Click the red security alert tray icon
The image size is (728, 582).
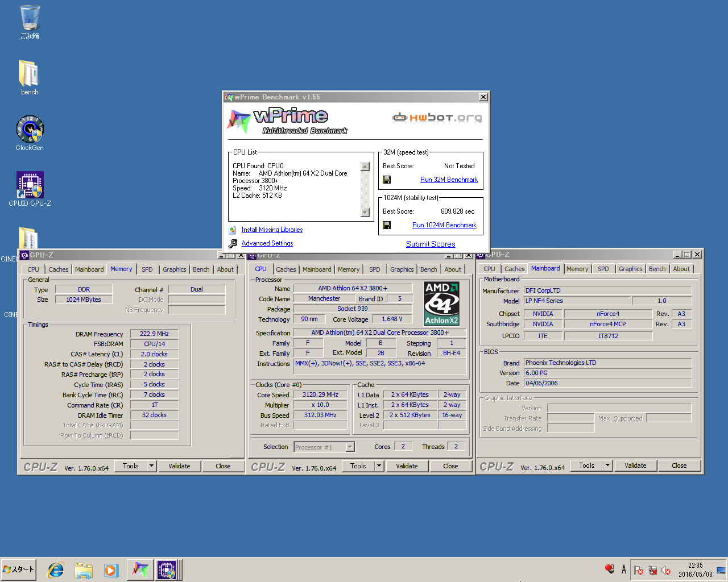(609, 569)
